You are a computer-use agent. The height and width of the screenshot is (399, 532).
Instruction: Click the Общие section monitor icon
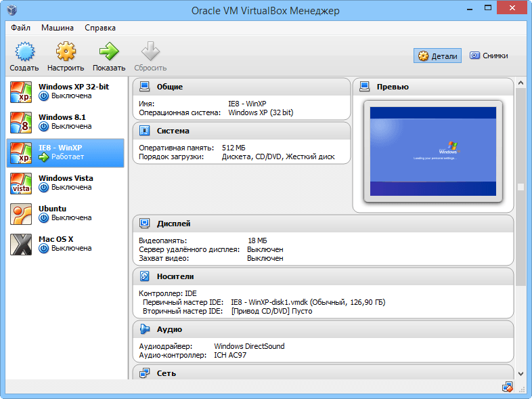click(x=145, y=87)
